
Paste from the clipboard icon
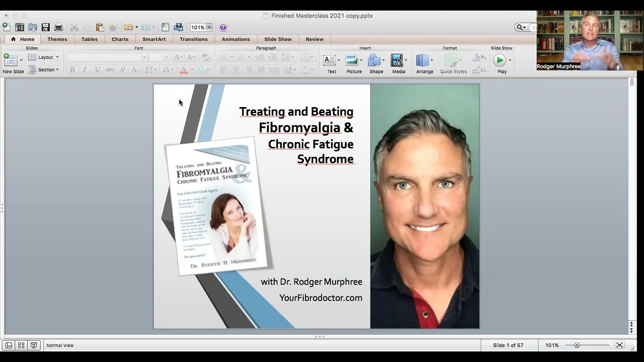100,27
